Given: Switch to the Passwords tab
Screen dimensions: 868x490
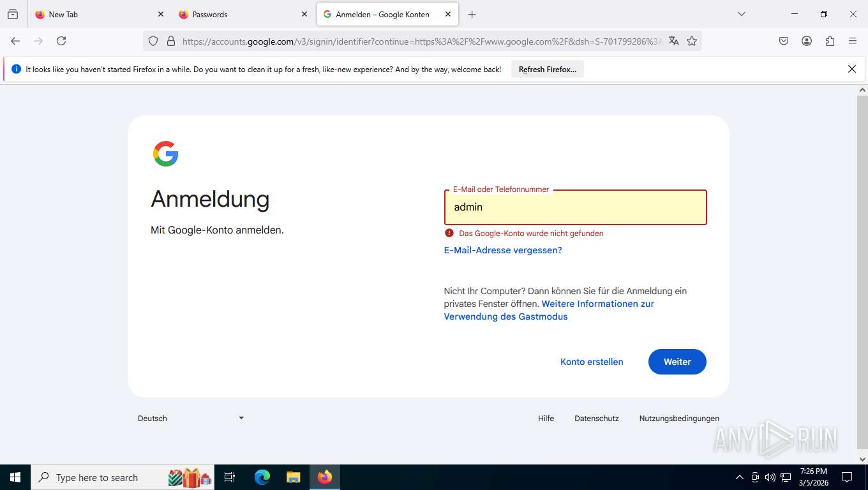Looking at the screenshot, I should coord(243,14).
